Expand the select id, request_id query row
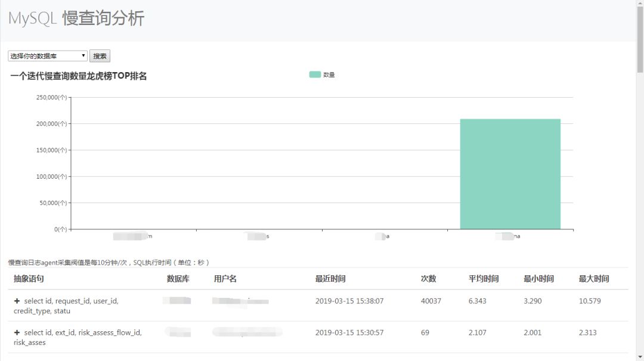 17,301
